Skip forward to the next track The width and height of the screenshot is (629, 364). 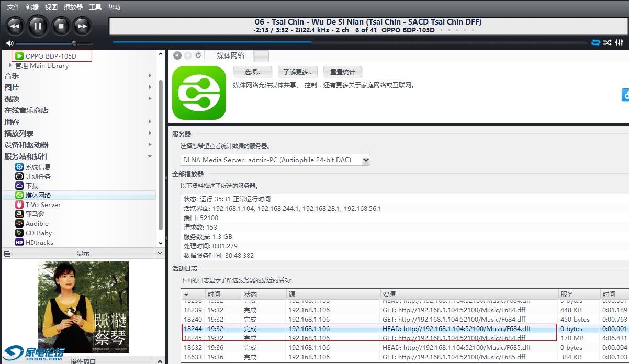coord(82,26)
